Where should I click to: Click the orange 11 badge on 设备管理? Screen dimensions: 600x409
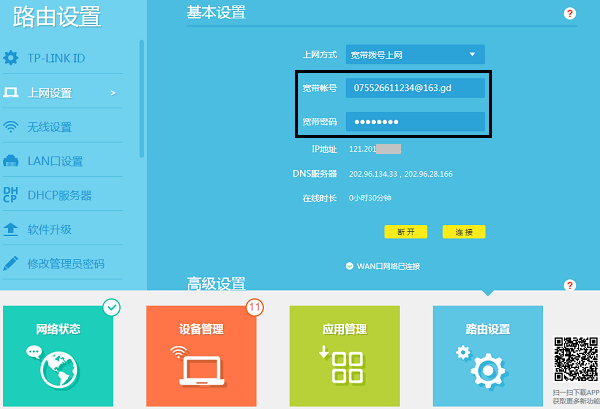click(x=255, y=307)
